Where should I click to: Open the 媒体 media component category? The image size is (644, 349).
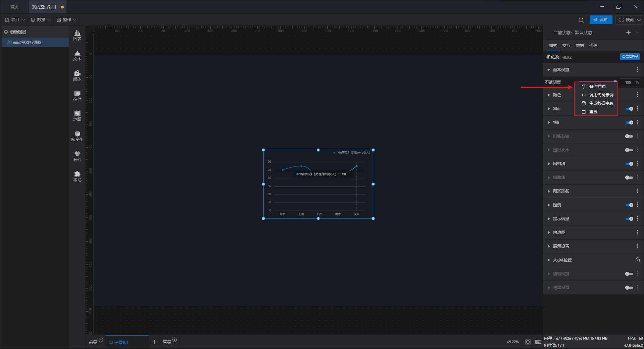point(77,76)
